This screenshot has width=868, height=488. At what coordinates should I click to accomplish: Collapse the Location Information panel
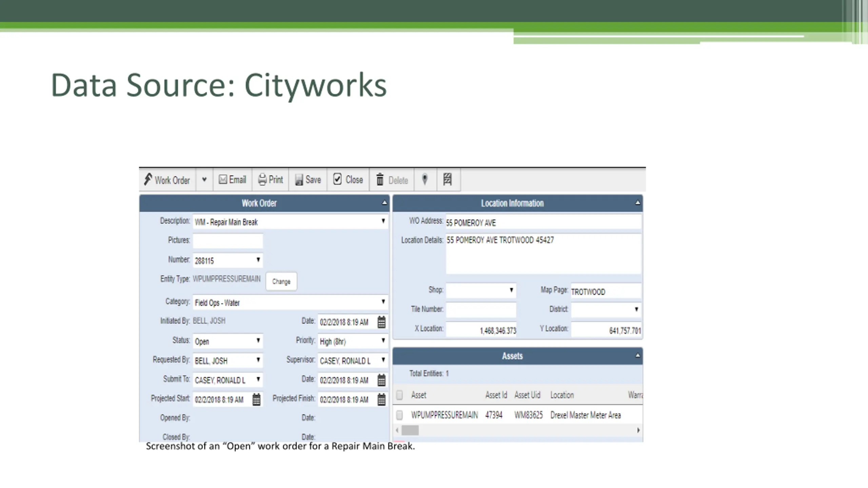click(x=637, y=203)
